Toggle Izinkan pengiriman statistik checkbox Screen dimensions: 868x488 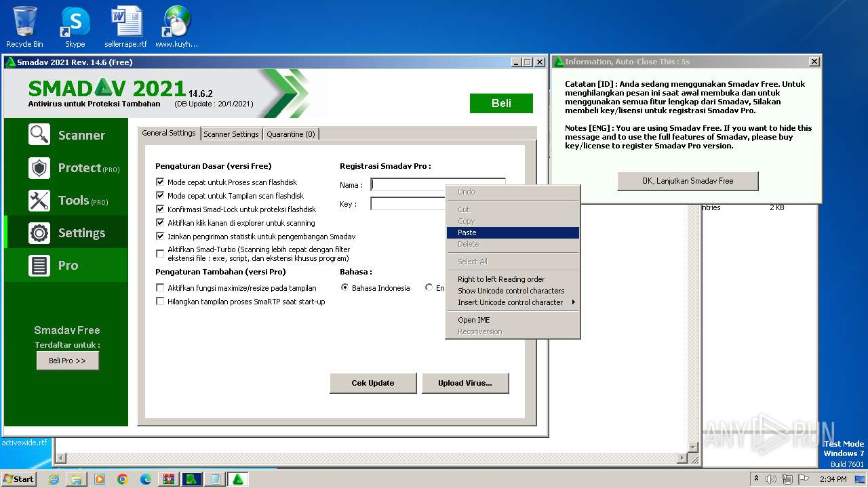(x=160, y=236)
